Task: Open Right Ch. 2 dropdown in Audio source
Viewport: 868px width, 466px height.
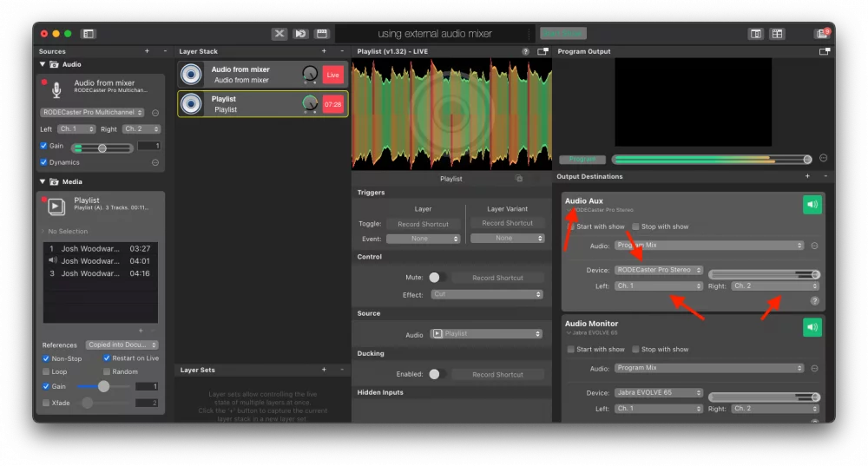Action: (141, 129)
